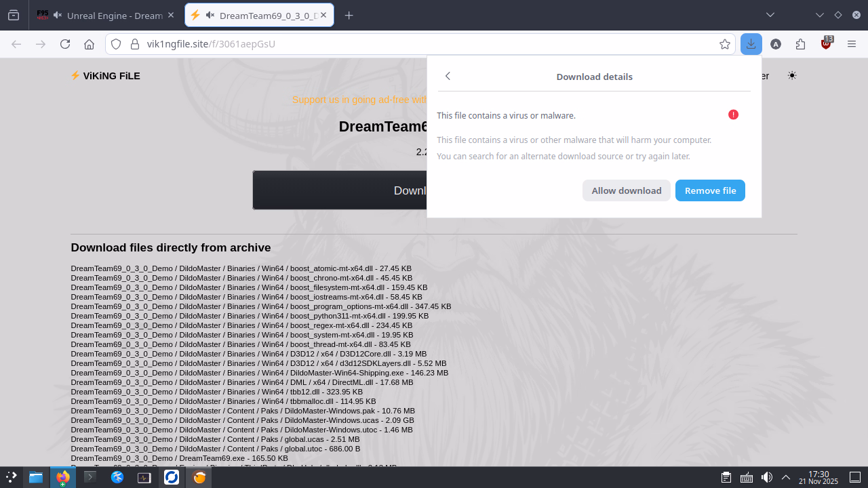Viewport: 868px width, 488px height.
Task: Click the show desktop button in the panel
Action: point(855,477)
